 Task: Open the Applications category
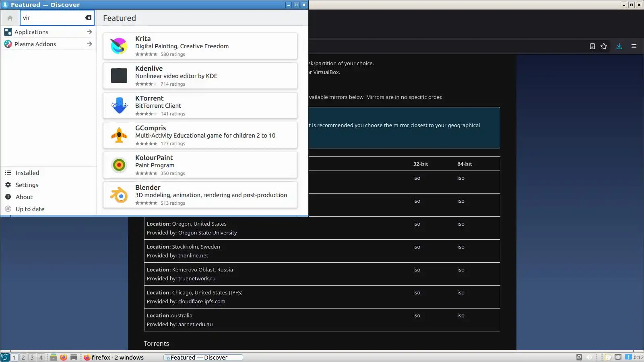48,32
